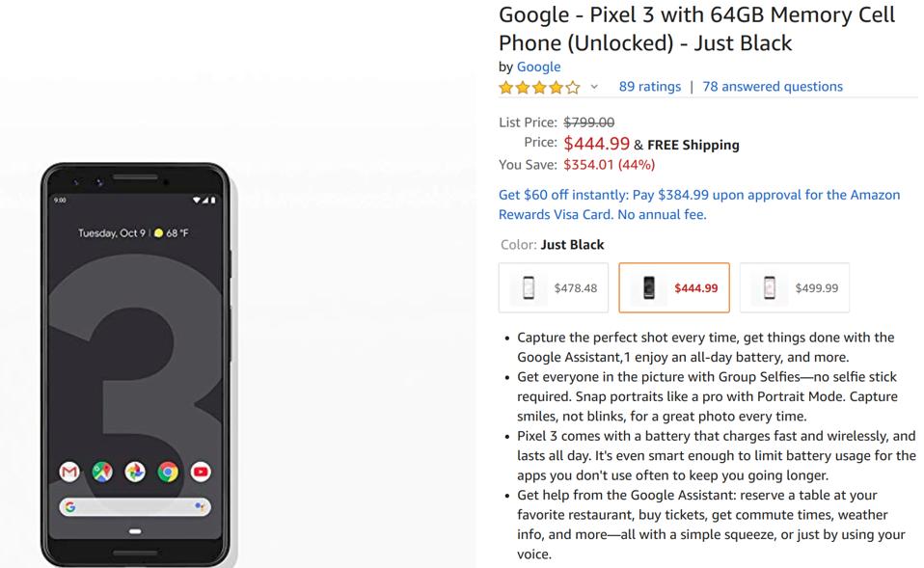The image size is (924, 568).
Task: Click the Gmail icon on the phone screen
Action: [x=69, y=472]
